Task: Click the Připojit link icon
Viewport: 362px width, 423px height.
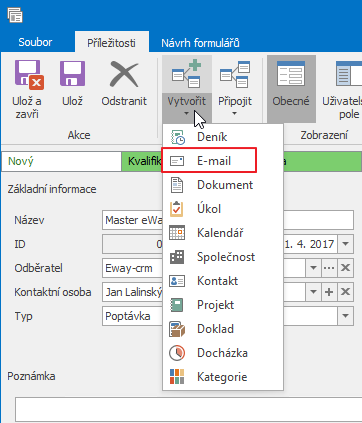Action: pyautogui.click(x=235, y=74)
